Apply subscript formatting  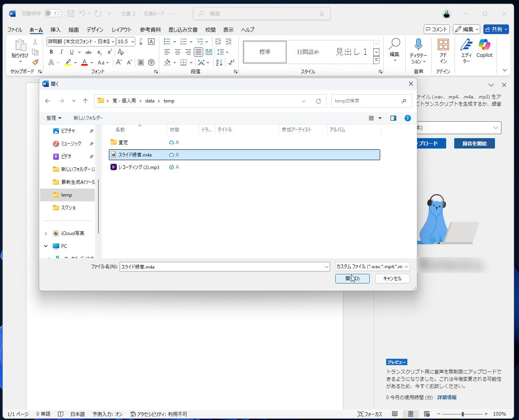tap(99, 52)
